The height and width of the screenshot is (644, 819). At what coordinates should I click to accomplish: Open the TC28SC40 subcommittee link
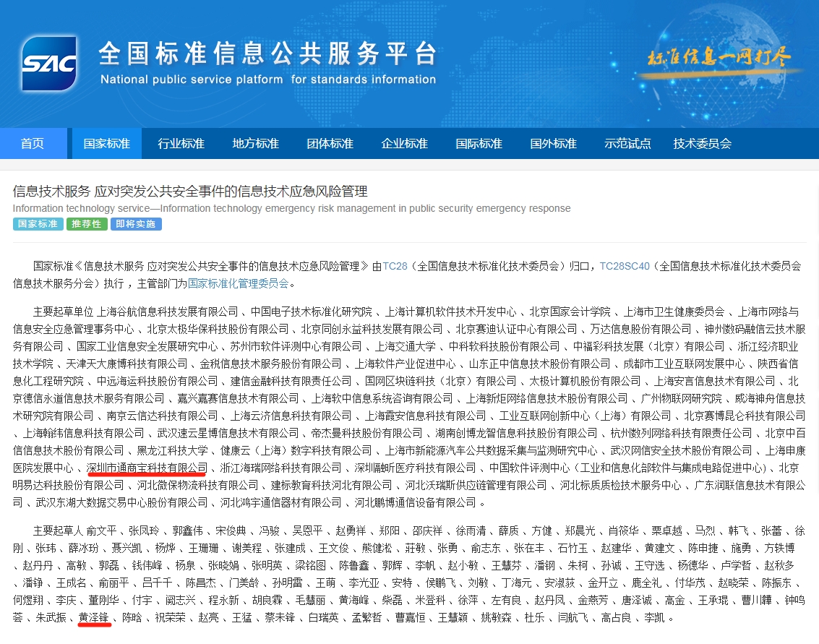pyautogui.click(x=625, y=266)
